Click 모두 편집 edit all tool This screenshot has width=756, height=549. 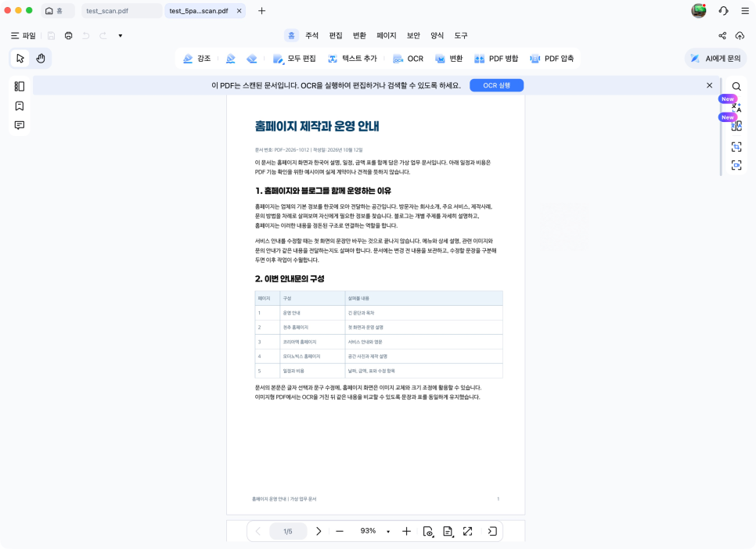pos(294,59)
